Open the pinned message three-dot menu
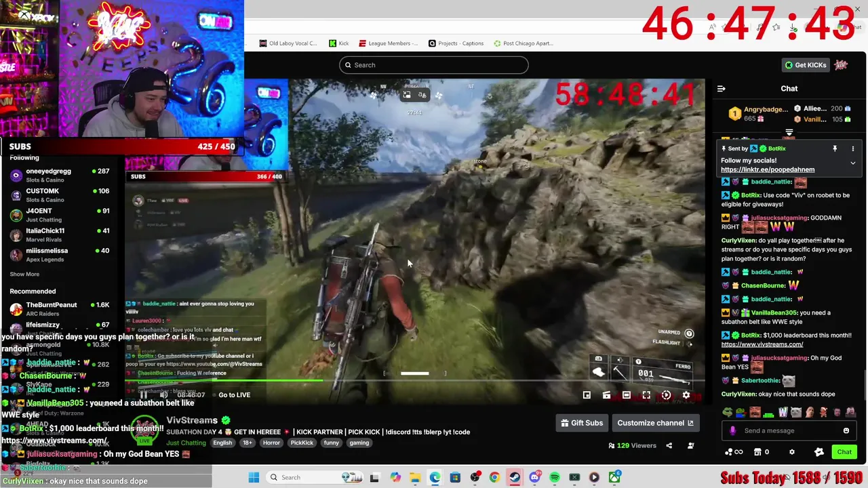 click(x=853, y=148)
